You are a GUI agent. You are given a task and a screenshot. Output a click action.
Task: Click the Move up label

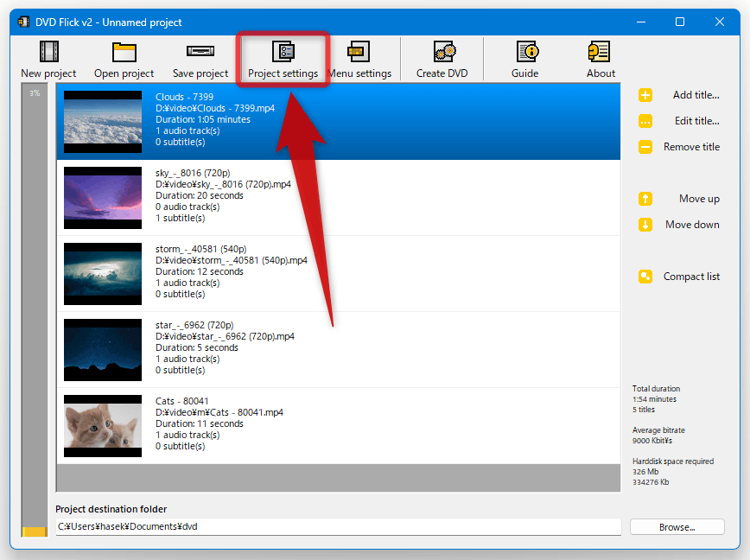[x=699, y=199]
